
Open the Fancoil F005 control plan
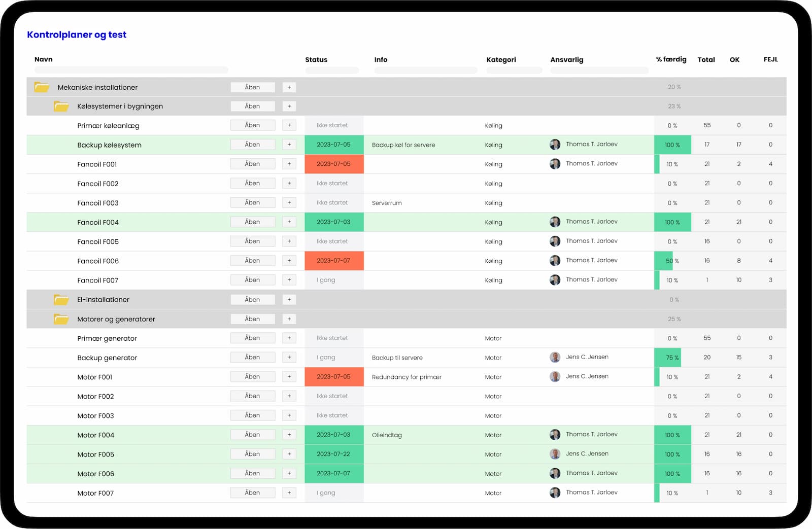tap(253, 241)
